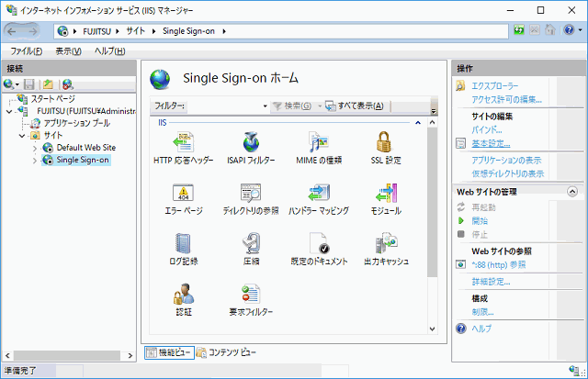This screenshot has height=379, width=588.
Task: Select スタート ページ in tree
Action: click(53, 99)
